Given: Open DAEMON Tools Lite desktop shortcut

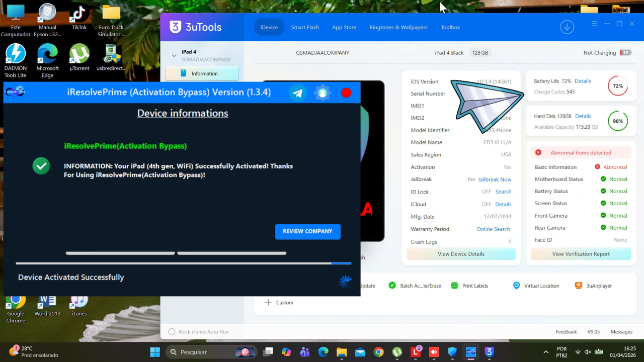Looking at the screenshot, I should 16,61.
